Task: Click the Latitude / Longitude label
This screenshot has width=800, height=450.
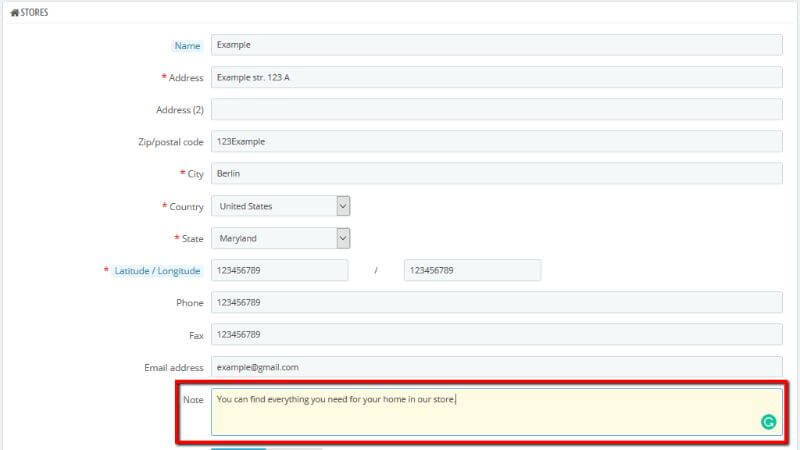Action: pos(157,271)
